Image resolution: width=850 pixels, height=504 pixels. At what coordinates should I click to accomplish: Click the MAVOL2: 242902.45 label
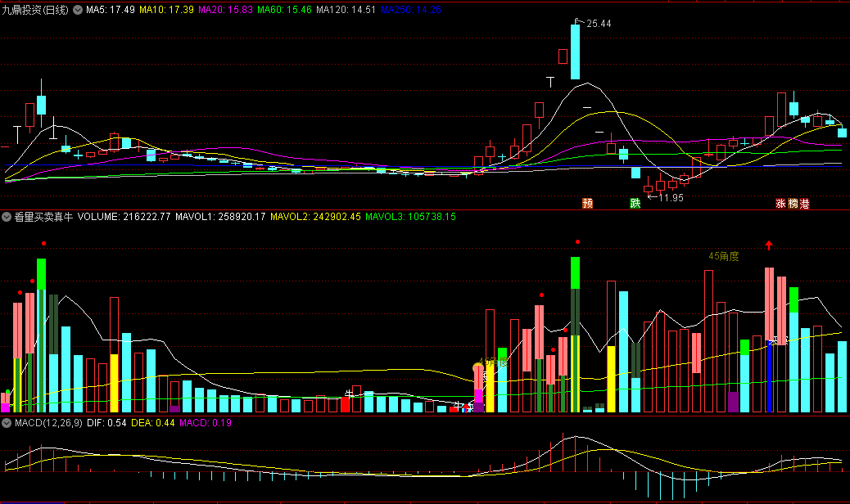pyautogui.click(x=315, y=217)
